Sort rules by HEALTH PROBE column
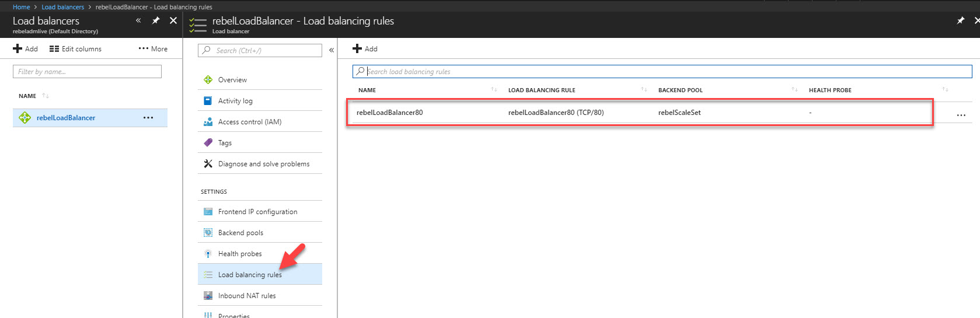Viewport: 980px width, 318px height. pyautogui.click(x=945, y=90)
